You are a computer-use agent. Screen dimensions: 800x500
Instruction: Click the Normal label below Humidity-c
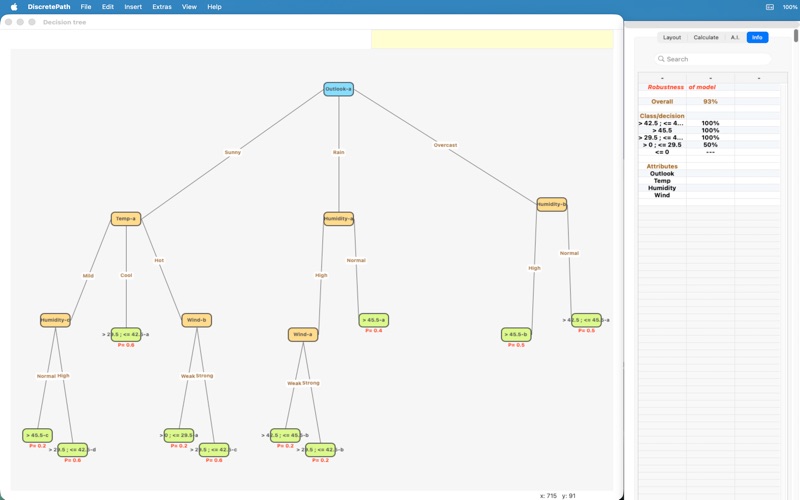point(46,376)
